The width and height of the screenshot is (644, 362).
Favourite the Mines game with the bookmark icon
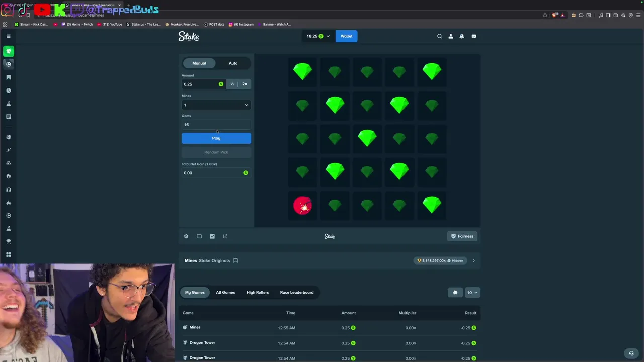235,260
